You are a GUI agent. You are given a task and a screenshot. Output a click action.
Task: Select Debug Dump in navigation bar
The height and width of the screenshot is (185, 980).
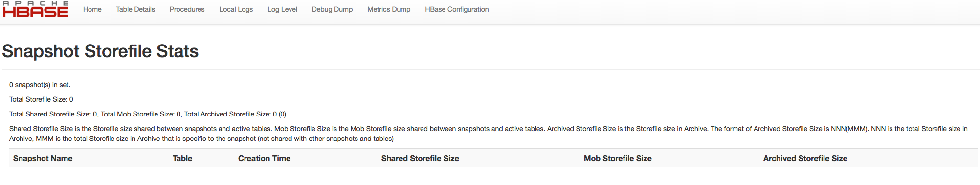pyautogui.click(x=333, y=9)
